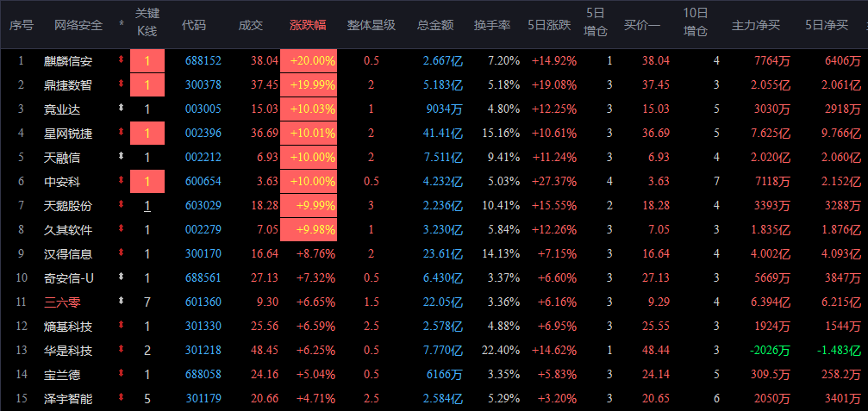The width and height of the screenshot is (868, 411).
Task: Click white marker icon for 竞业达
Action: (122, 109)
